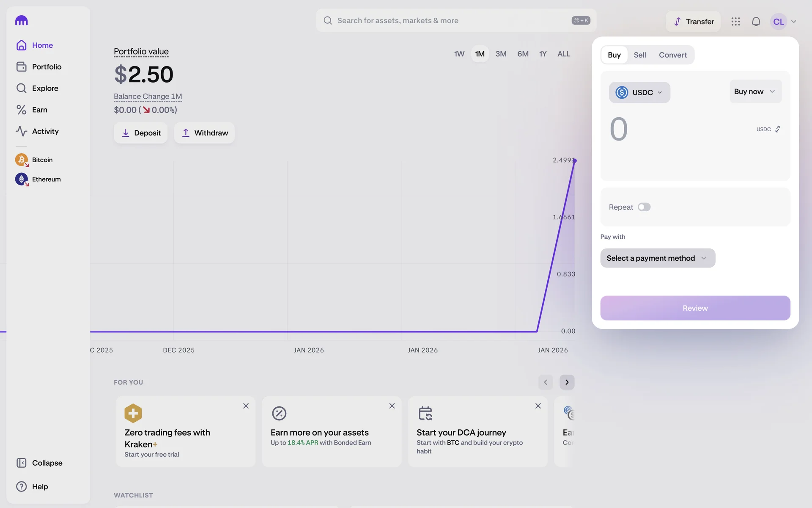Open the USDC asset dropdown
Viewport: 812px width, 508px height.
(x=639, y=92)
